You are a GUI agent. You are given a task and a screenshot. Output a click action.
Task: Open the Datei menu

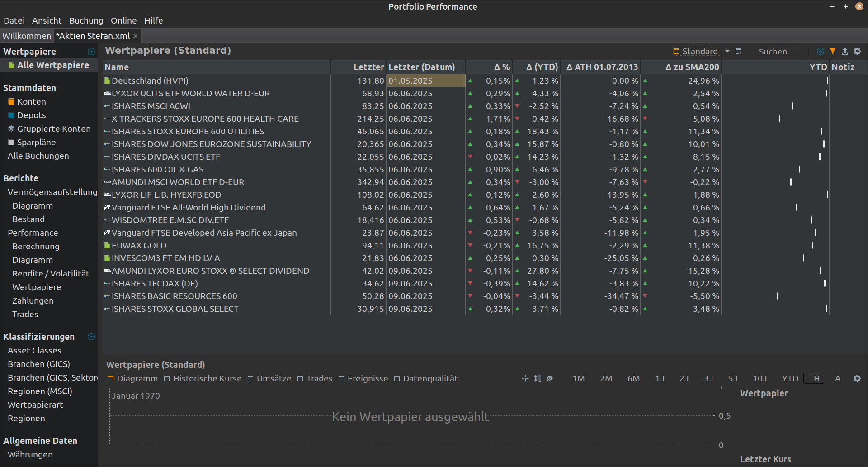click(x=14, y=20)
